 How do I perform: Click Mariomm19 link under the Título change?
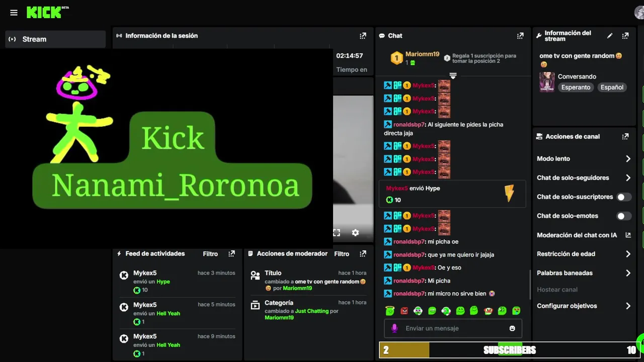(297, 289)
